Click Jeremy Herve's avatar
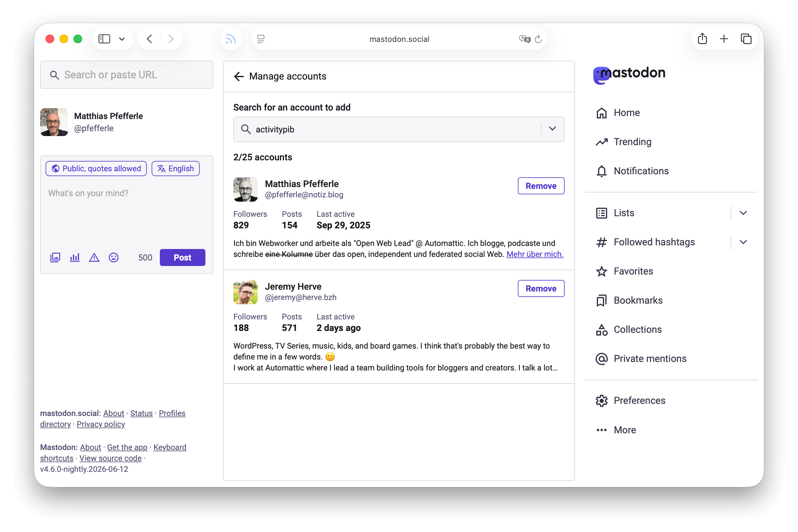This screenshot has width=798, height=532. coord(246,292)
